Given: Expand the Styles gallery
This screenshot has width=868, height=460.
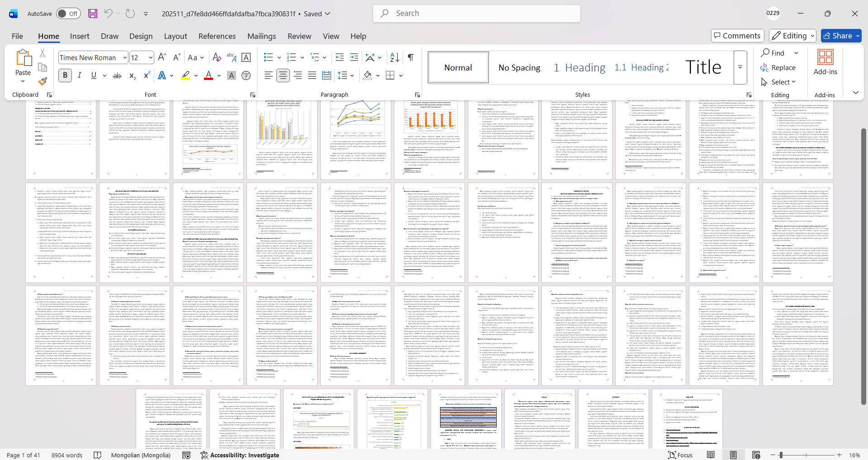Looking at the screenshot, I should 740,67.
